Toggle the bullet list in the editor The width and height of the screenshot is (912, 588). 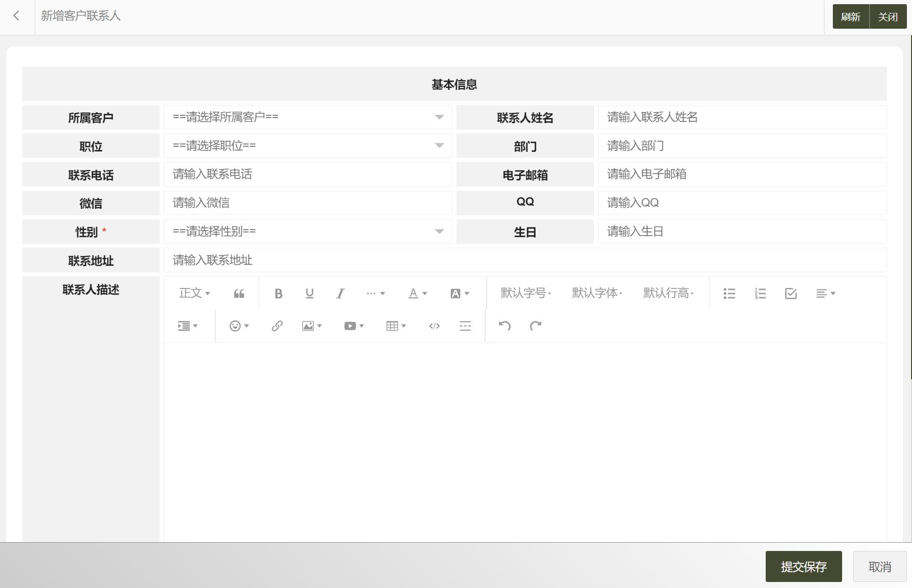729,293
